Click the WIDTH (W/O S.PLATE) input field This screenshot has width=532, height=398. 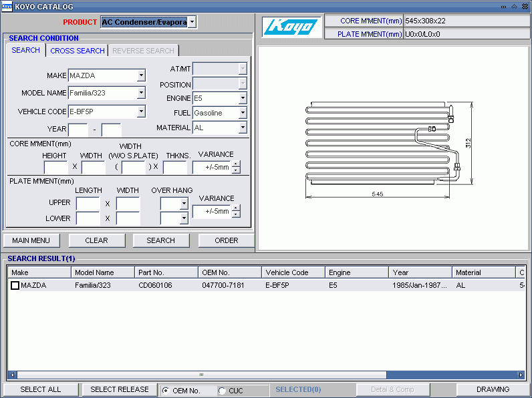click(134, 167)
